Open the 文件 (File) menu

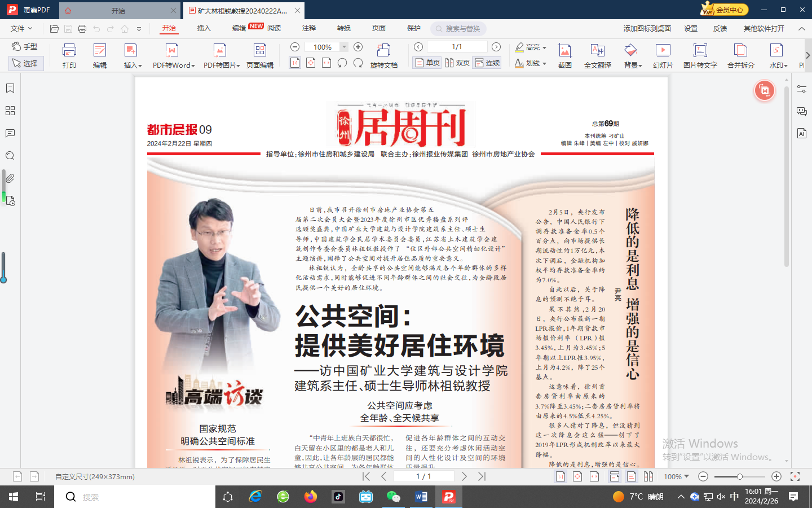[x=21, y=28]
